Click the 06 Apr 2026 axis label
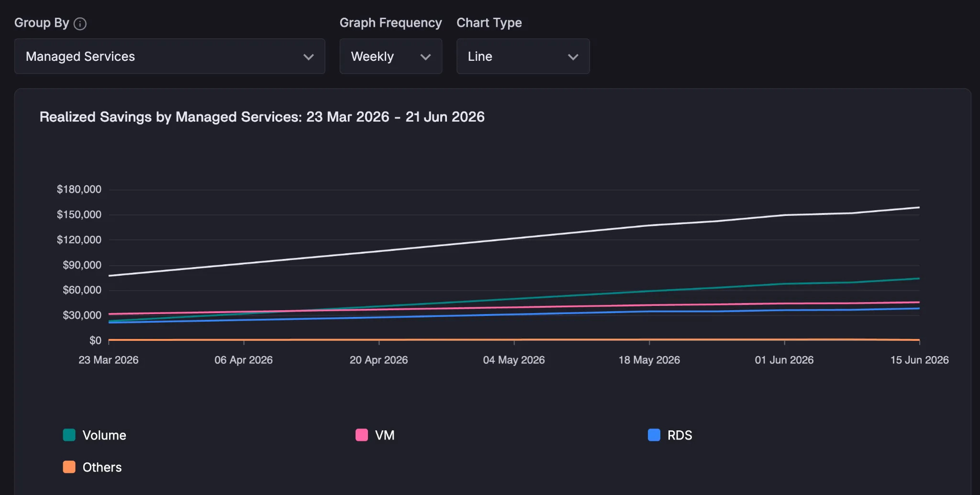The height and width of the screenshot is (495, 980). [x=244, y=360]
